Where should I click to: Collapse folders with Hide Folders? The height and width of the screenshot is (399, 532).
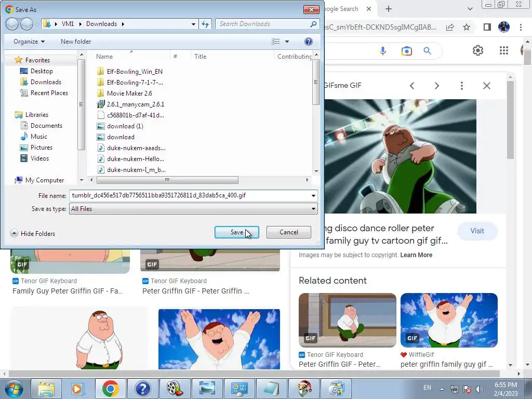[x=33, y=233]
